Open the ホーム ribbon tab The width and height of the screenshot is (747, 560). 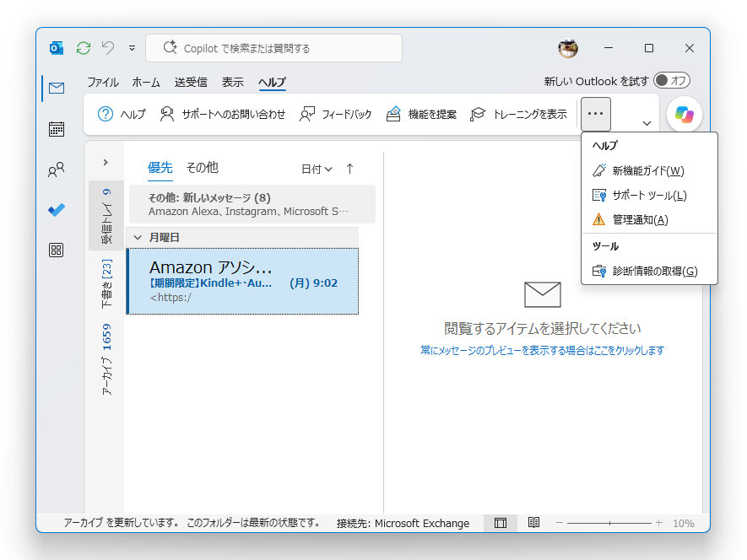(146, 82)
